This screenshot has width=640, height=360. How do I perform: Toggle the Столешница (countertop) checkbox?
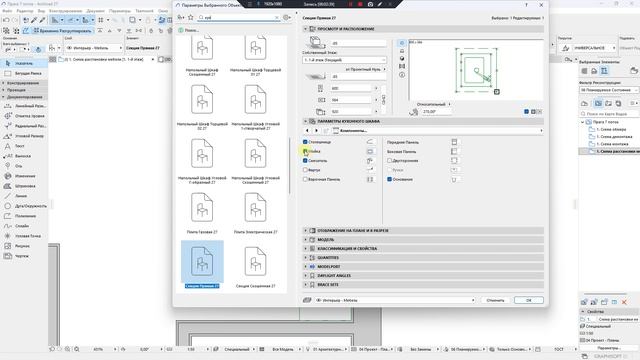click(x=305, y=142)
